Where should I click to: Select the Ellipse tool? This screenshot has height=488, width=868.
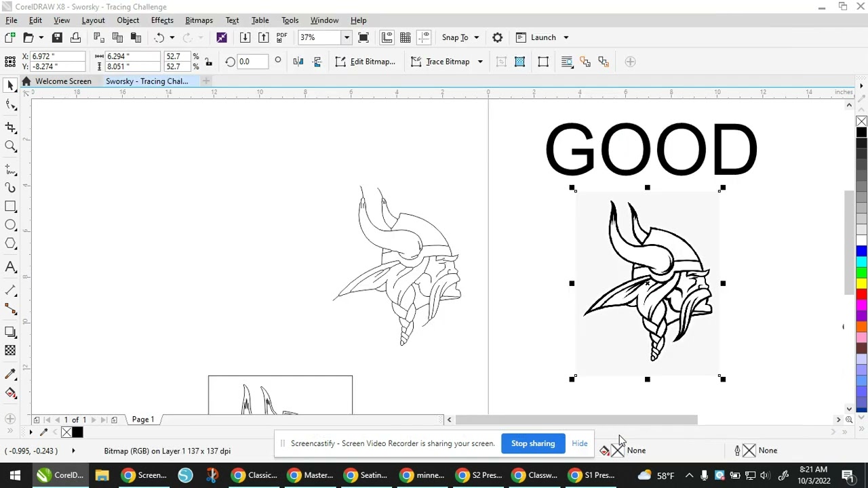click(10, 225)
